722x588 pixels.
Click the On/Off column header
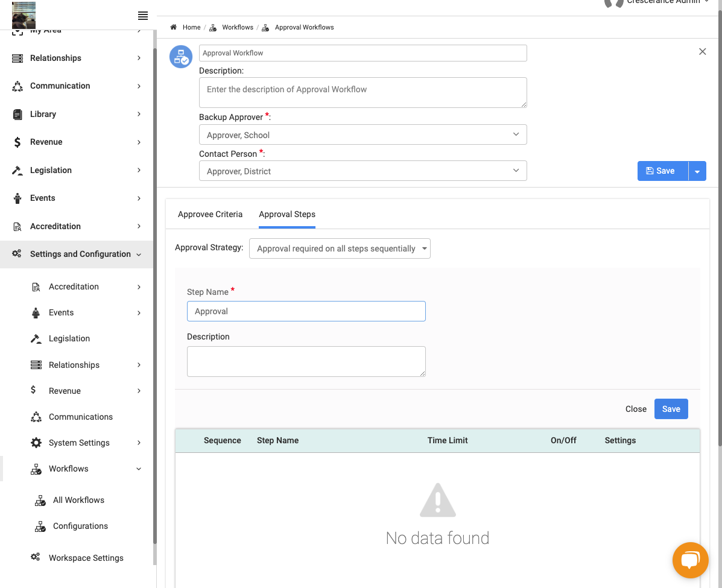pos(563,441)
